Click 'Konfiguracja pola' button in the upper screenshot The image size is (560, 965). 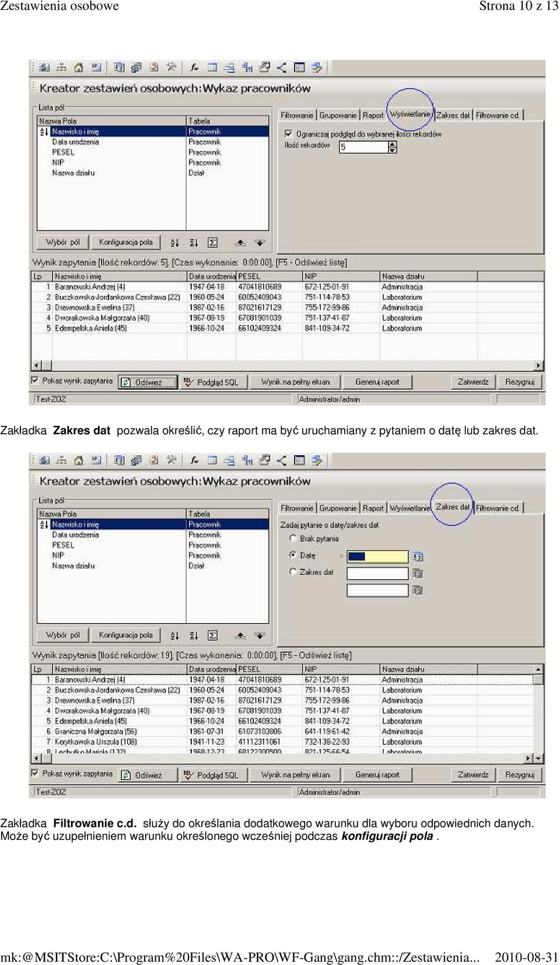pyautogui.click(x=125, y=242)
